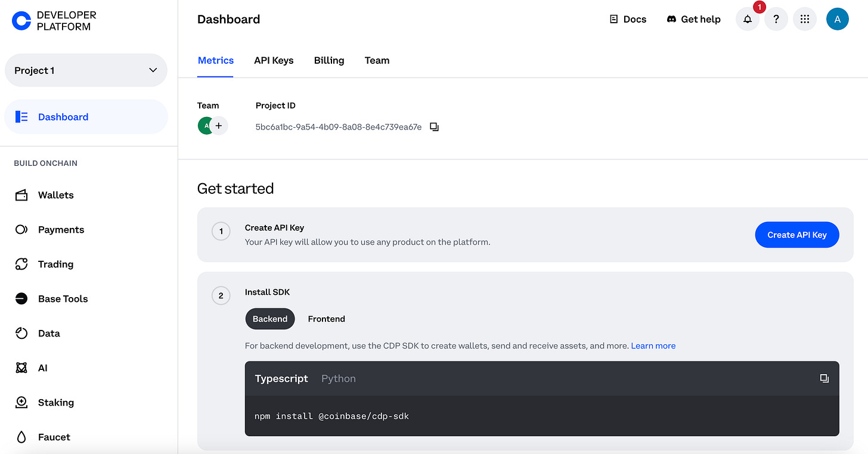Viewport: 868px width, 454px height.
Task: Click the Trading circular arrows icon
Action: pyautogui.click(x=21, y=264)
